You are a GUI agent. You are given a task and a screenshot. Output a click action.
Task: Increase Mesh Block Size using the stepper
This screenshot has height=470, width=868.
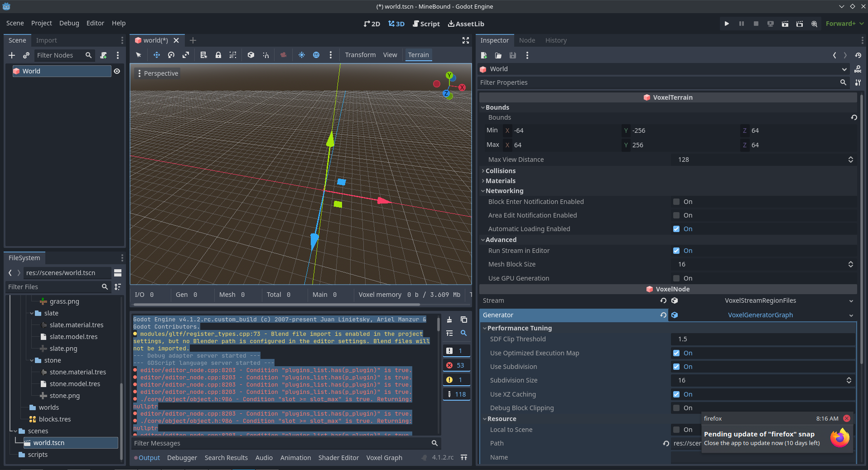click(851, 262)
